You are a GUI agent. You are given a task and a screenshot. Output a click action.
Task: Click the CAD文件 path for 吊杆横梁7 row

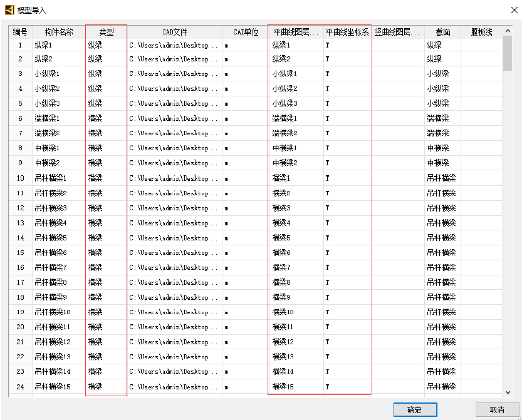tap(173, 267)
